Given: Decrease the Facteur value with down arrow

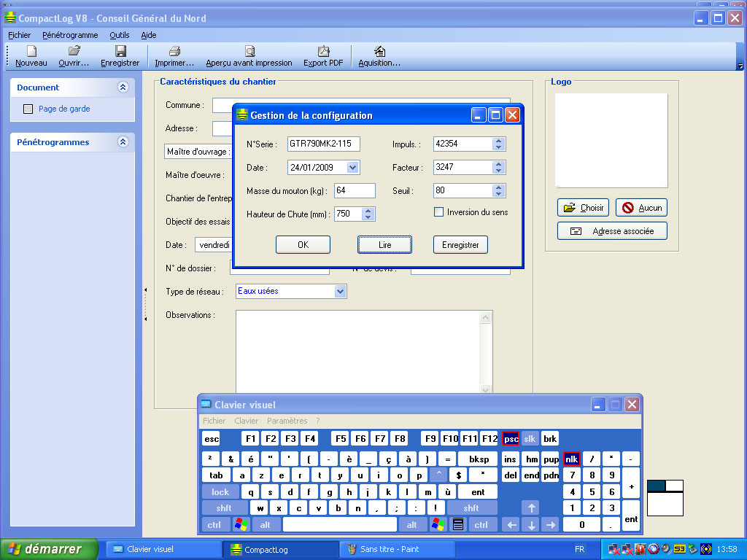Looking at the screenshot, I should (x=498, y=171).
